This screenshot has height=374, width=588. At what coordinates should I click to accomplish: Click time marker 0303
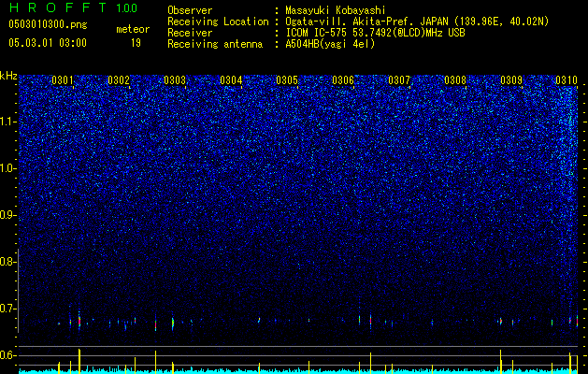(175, 80)
